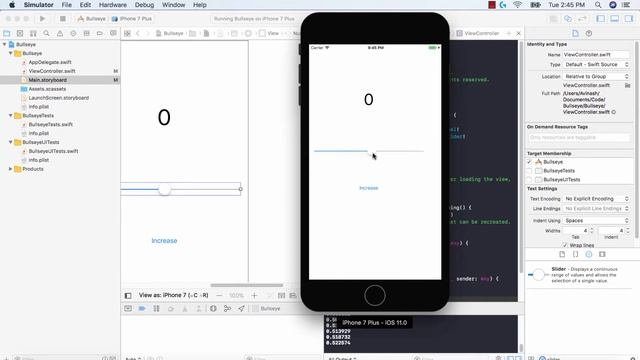640x360 pixels.
Task: Show the file template library icon
Action: (562, 254)
